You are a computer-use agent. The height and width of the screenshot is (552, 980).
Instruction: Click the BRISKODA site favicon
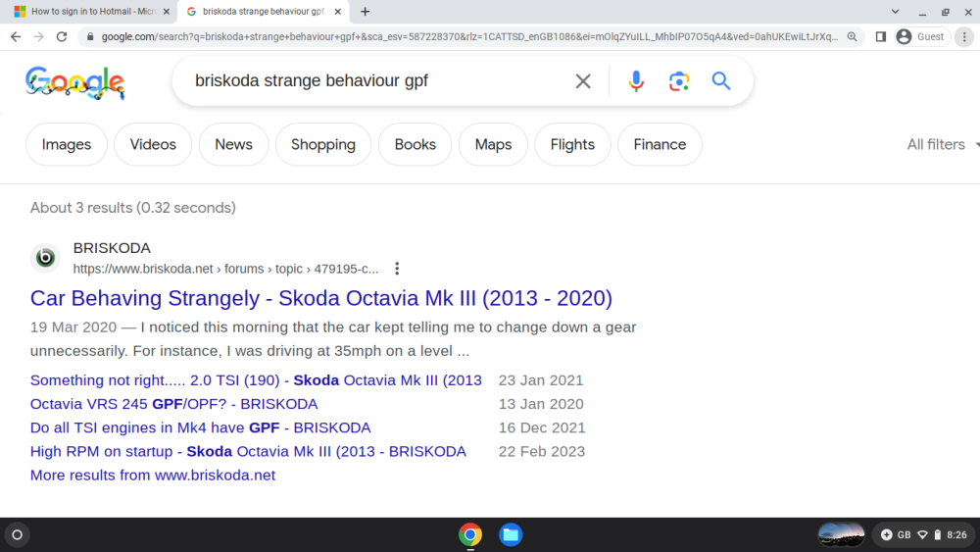[45, 258]
